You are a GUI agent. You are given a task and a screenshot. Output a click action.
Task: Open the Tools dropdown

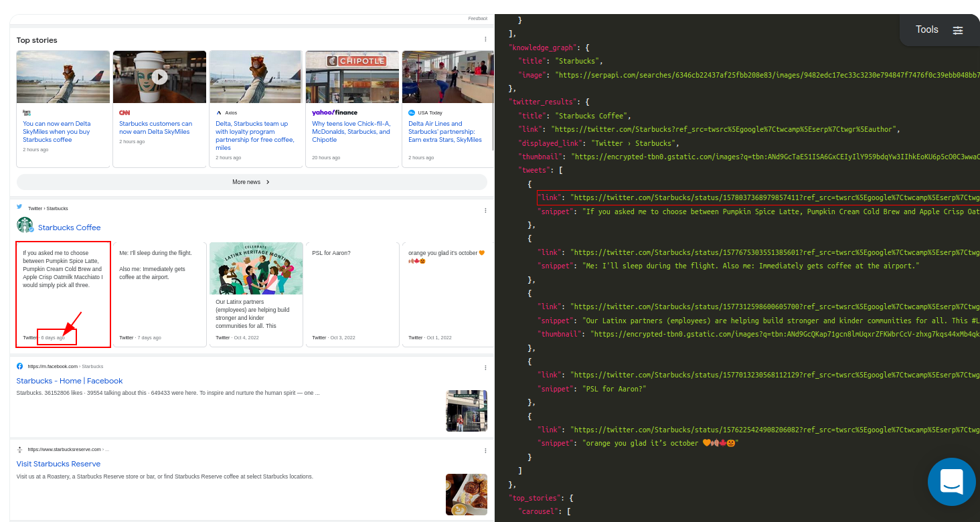[x=927, y=29]
